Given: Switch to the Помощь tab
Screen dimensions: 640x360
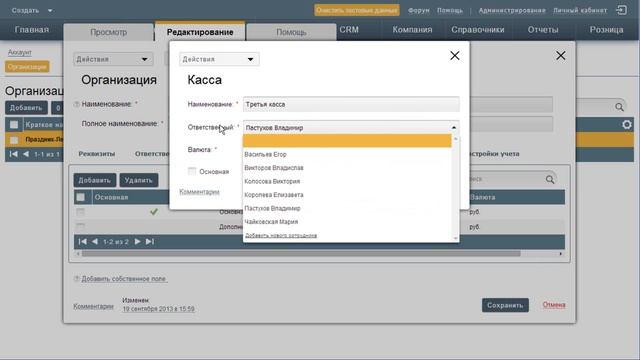Looking at the screenshot, I should click(291, 32).
